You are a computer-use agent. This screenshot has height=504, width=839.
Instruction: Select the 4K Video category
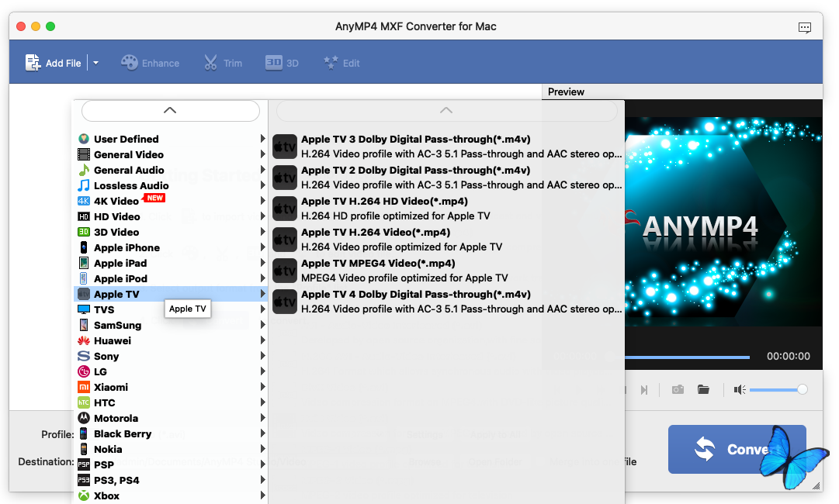tap(116, 201)
